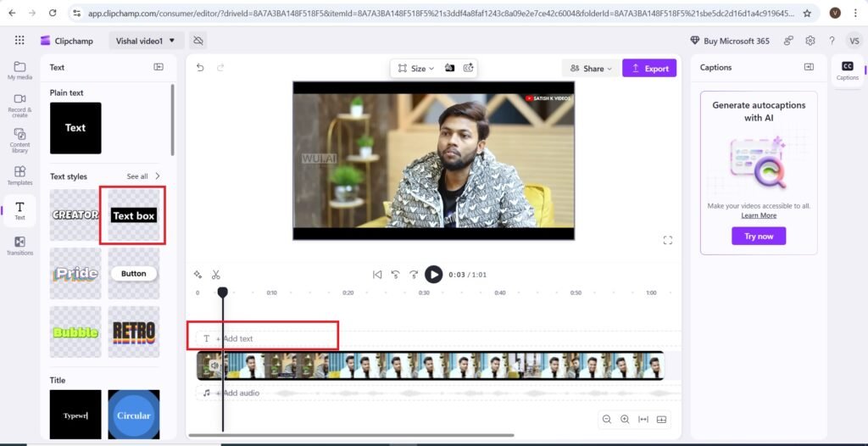Open Record & create panel
This screenshot has height=446, width=868.
click(19, 104)
